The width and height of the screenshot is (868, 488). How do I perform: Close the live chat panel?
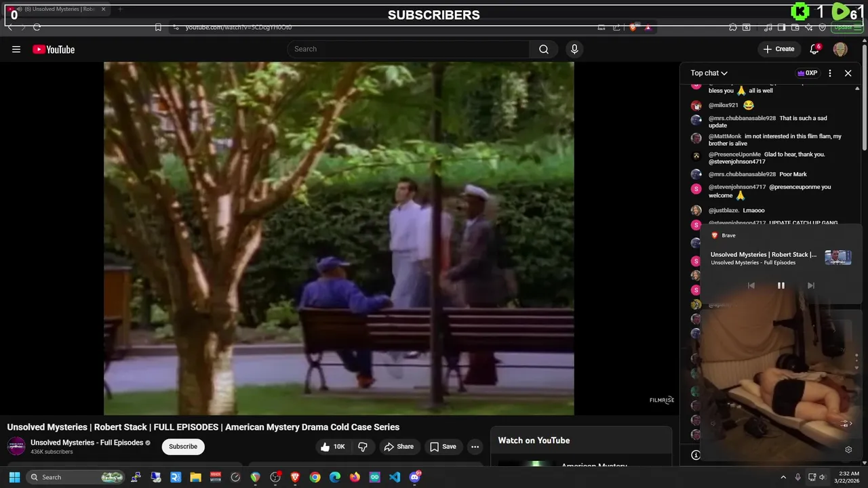click(848, 73)
